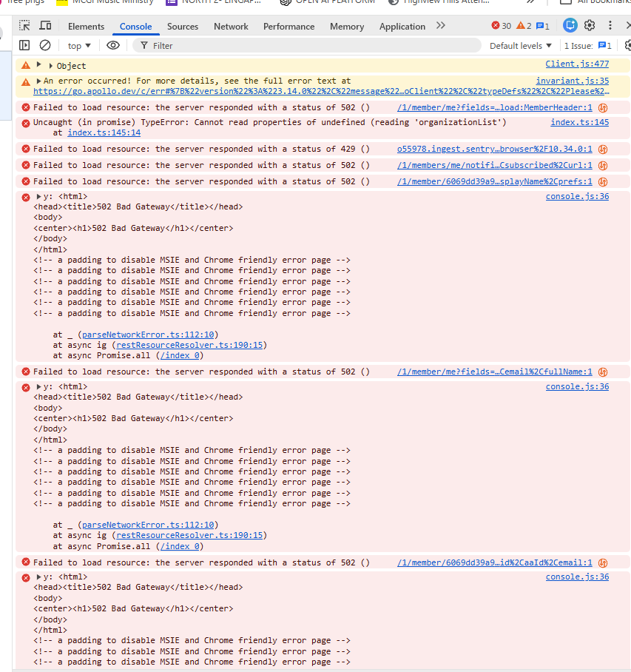Open the DevTools three-dot customize menu

609,26
